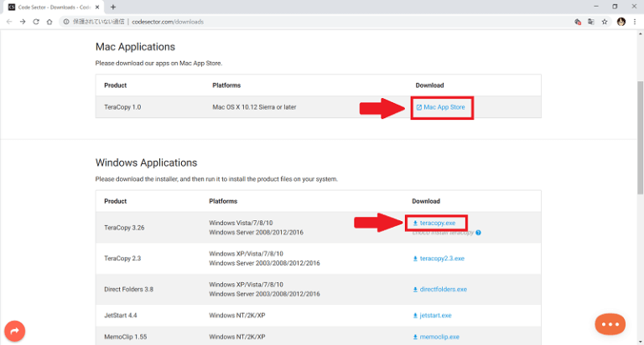Reload the page with the refresh icon

[36, 21]
